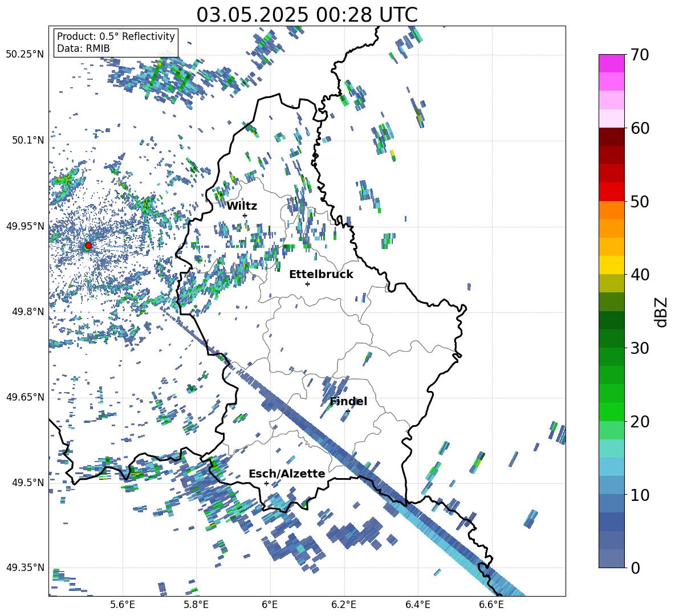
Task: Click the longitude label 6°E
Action: coord(270,605)
